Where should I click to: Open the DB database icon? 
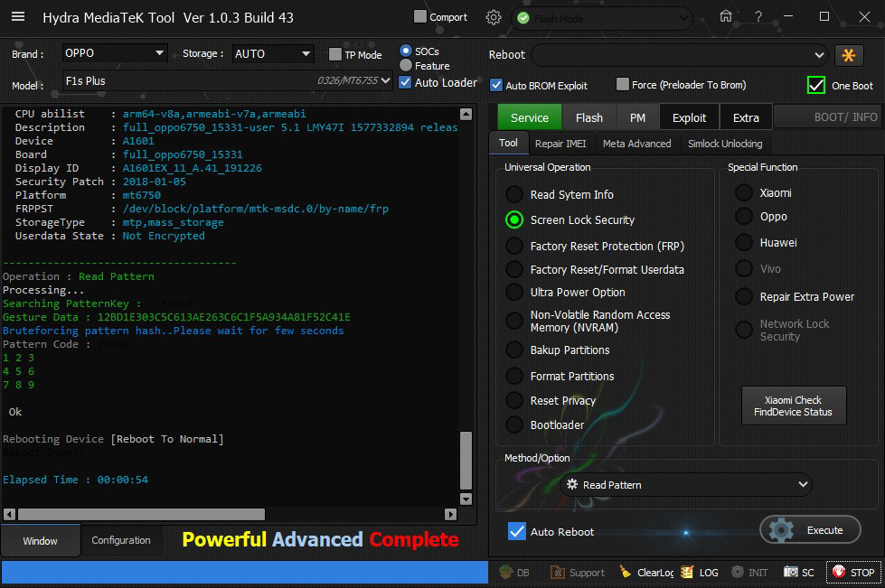click(x=506, y=573)
